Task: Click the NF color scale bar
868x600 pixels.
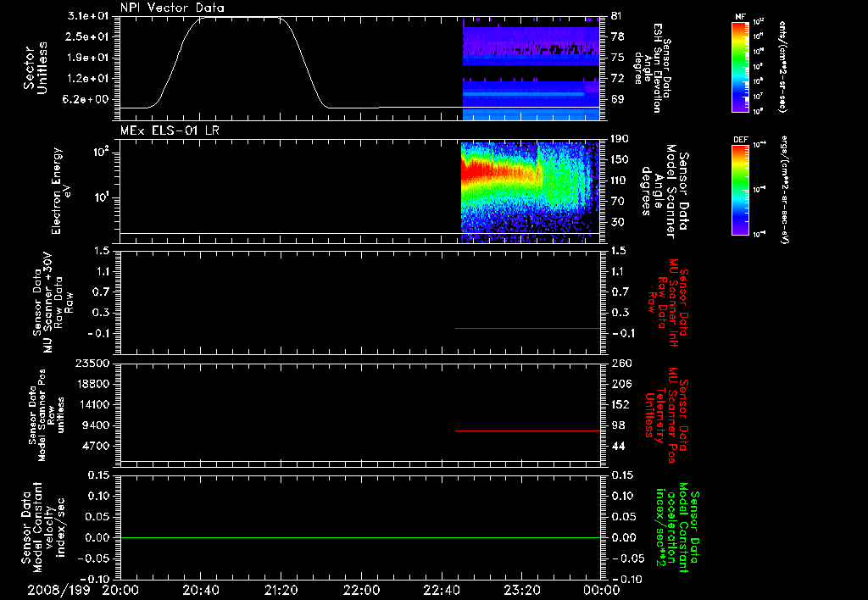Action: pos(741,67)
